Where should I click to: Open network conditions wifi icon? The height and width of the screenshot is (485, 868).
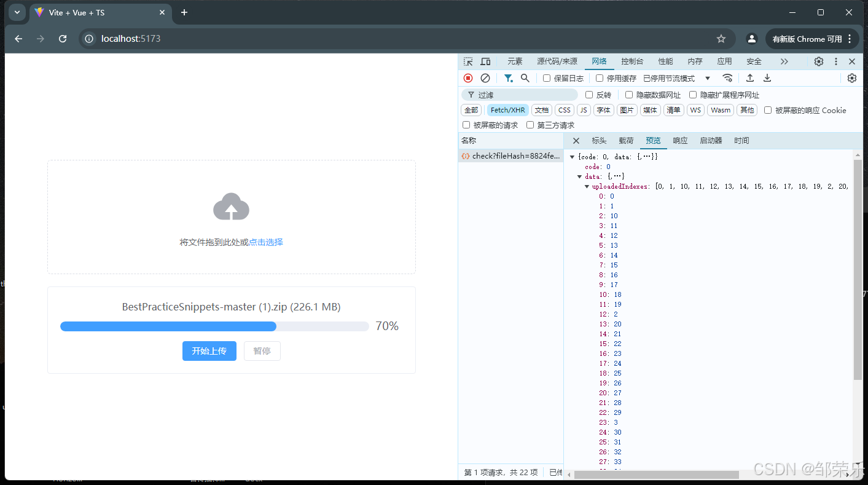727,78
